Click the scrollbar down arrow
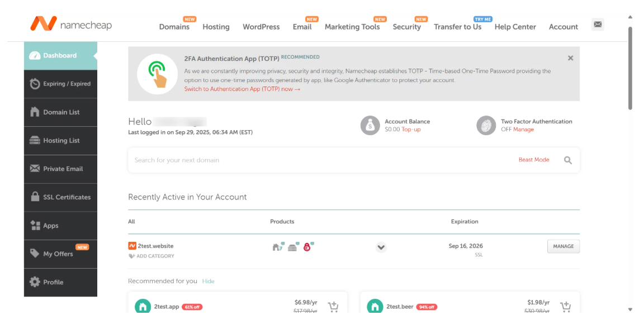 coord(630,310)
